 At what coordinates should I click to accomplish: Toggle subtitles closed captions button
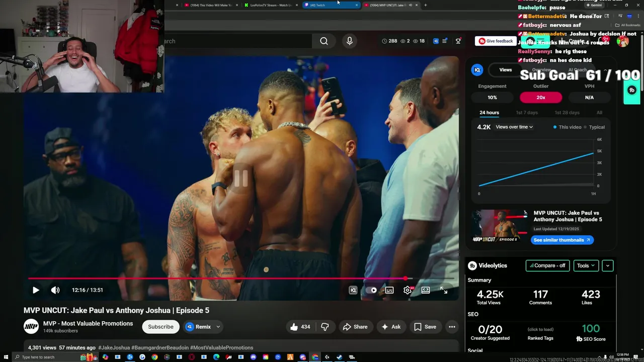pos(389,290)
